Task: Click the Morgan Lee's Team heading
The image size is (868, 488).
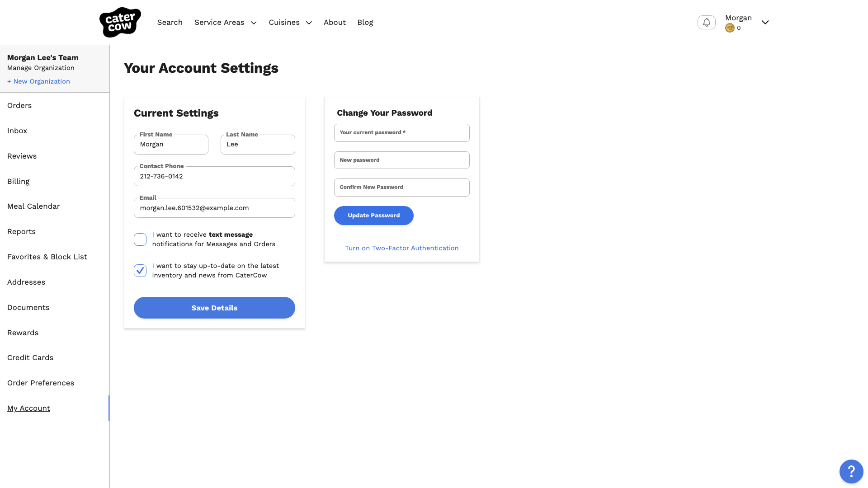Action: [43, 57]
